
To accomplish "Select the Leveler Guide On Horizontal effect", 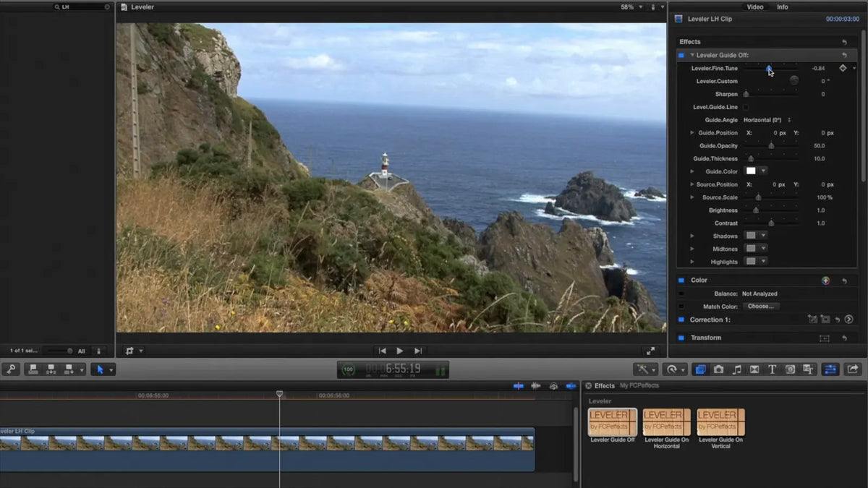I will click(x=666, y=429).
